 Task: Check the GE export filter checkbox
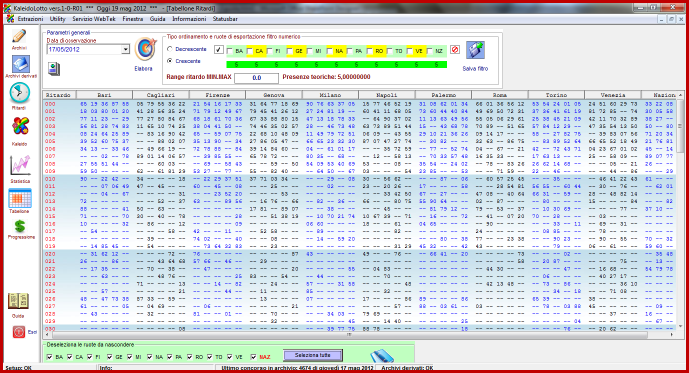click(x=290, y=51)
